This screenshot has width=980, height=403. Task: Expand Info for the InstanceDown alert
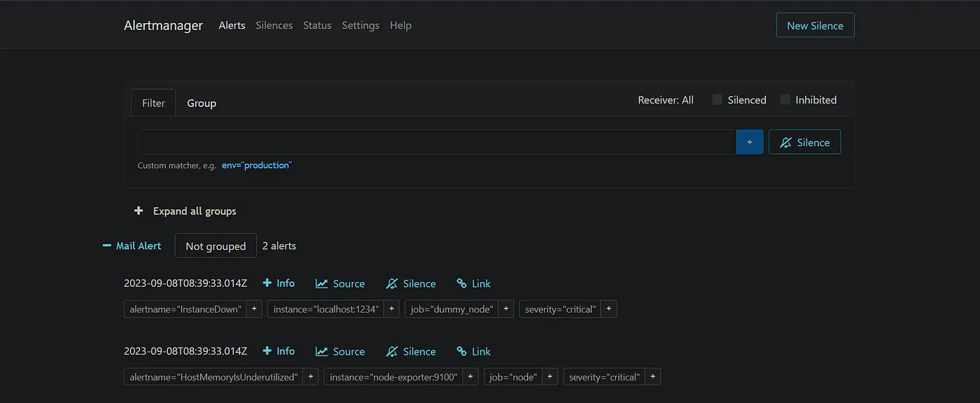coord(279,283)
